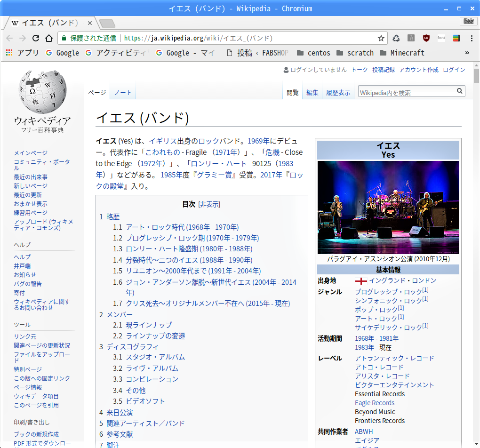The width and height of the screenshot is (480, 448).
Task: Click the colorful stripes extension icon
Action: click(456, 38)
